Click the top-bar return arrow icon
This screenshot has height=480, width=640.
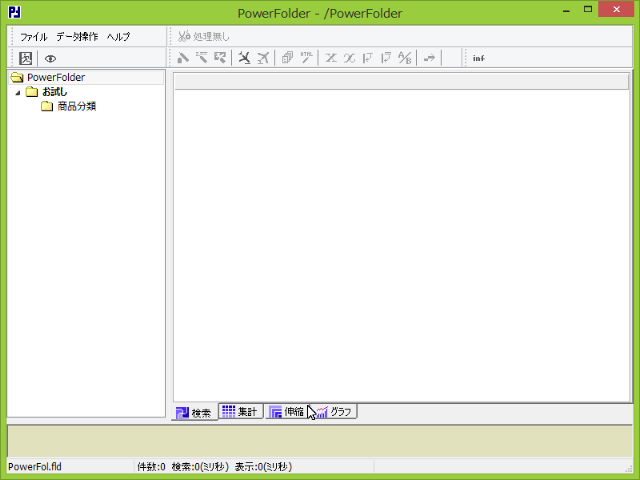pos(386,58)
